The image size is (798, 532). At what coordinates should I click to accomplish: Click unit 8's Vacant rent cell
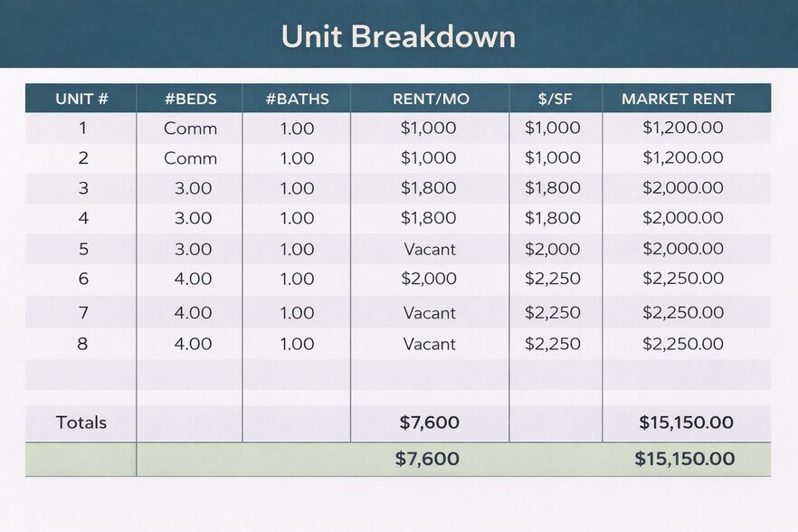429,344
